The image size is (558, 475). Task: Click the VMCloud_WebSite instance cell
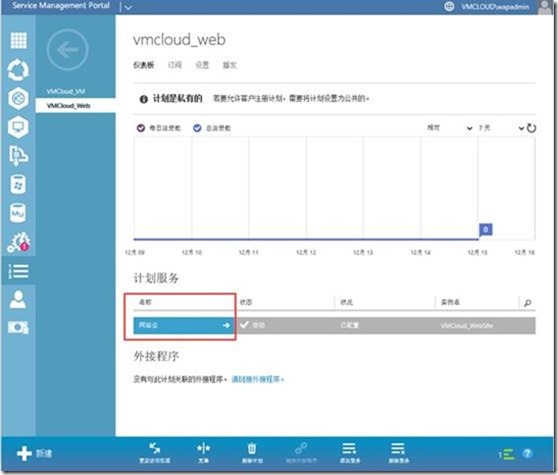pyautogui.click(x=467, y=326)
